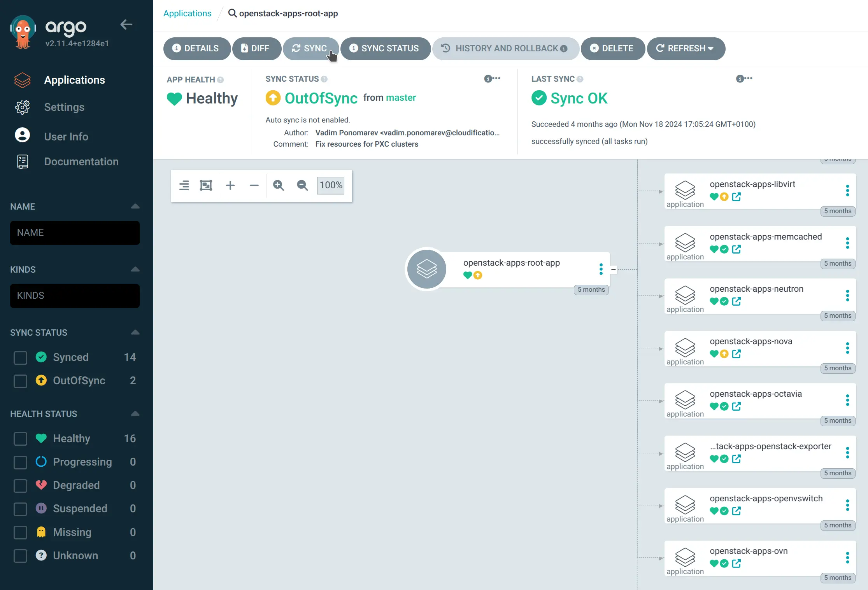Viewport: 868px width, 590px height.
Task: Open kebab menu for openstack-apps-memcached
Action: click(847, 243)
